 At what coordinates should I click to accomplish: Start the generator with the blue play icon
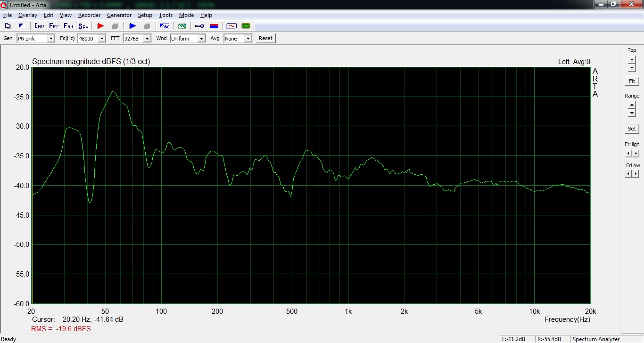click(x=132, y=26)
